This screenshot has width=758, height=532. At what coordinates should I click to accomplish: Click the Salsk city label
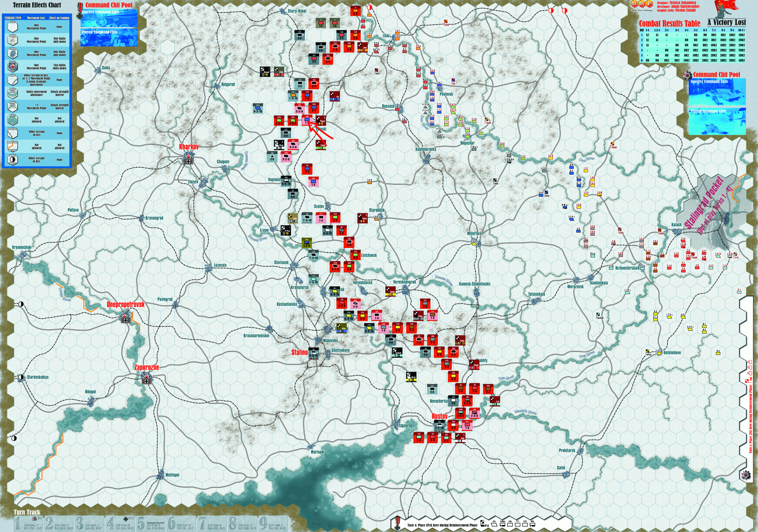click(561, 467)
